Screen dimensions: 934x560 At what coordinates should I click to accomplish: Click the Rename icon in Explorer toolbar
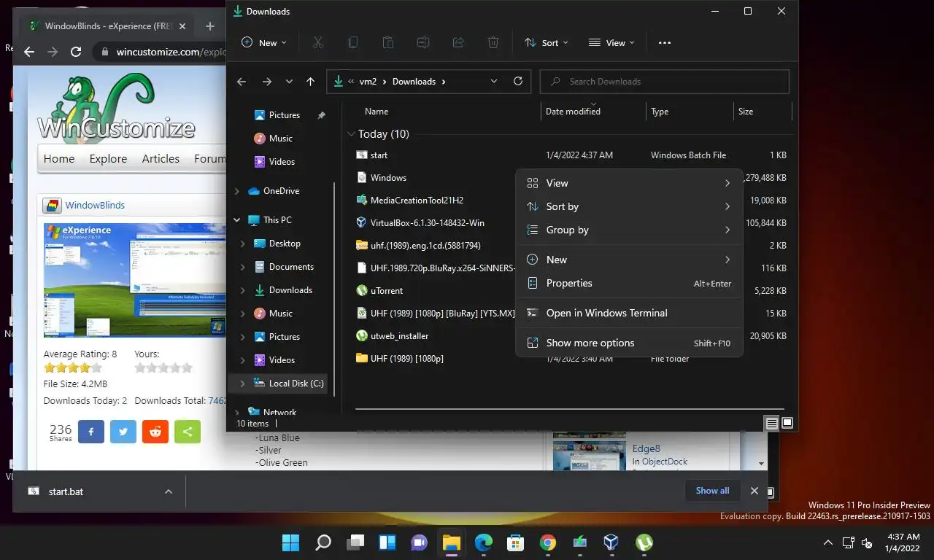pyautogui.click(x=423, y=43)
